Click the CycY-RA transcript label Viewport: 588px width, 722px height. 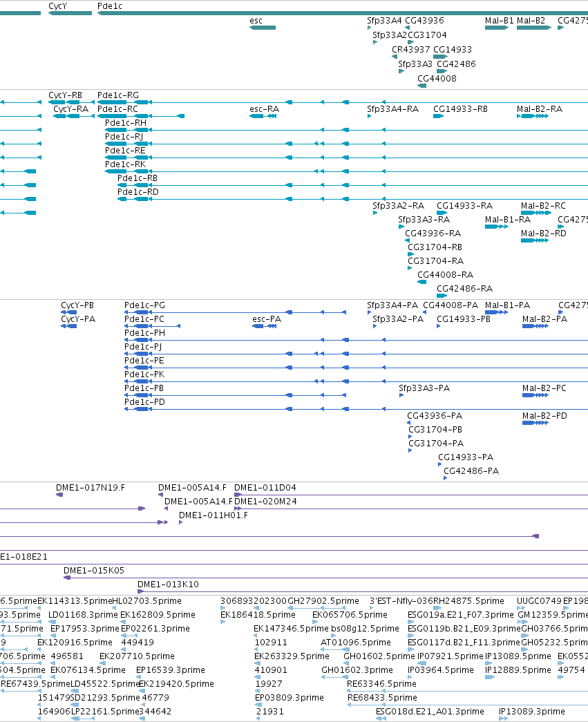[x=71, y=109]
